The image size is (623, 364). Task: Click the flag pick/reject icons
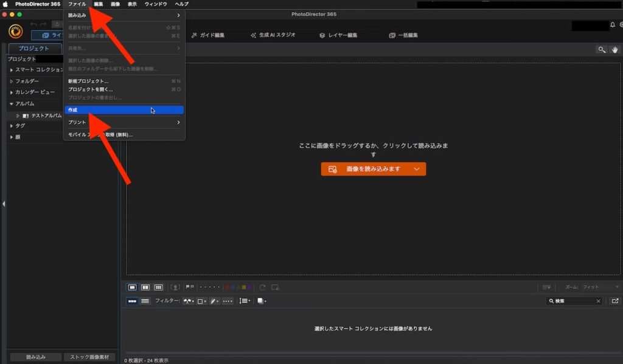190,287
